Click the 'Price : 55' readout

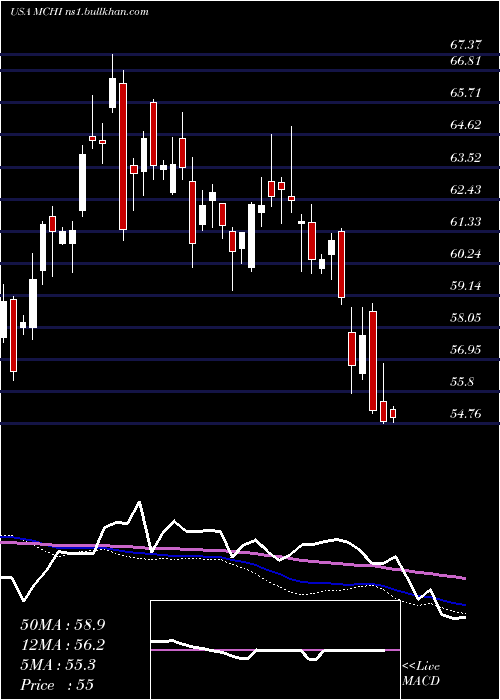pos(57,685)
